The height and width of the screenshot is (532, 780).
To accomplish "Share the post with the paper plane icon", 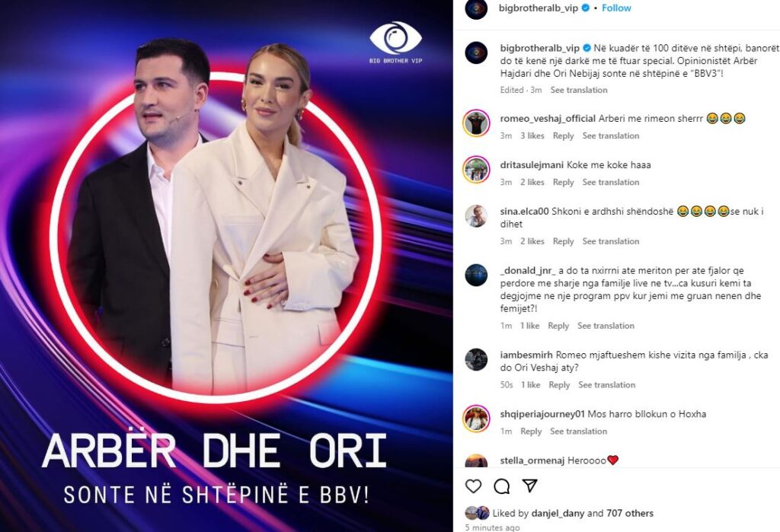I will click(530, 486).
